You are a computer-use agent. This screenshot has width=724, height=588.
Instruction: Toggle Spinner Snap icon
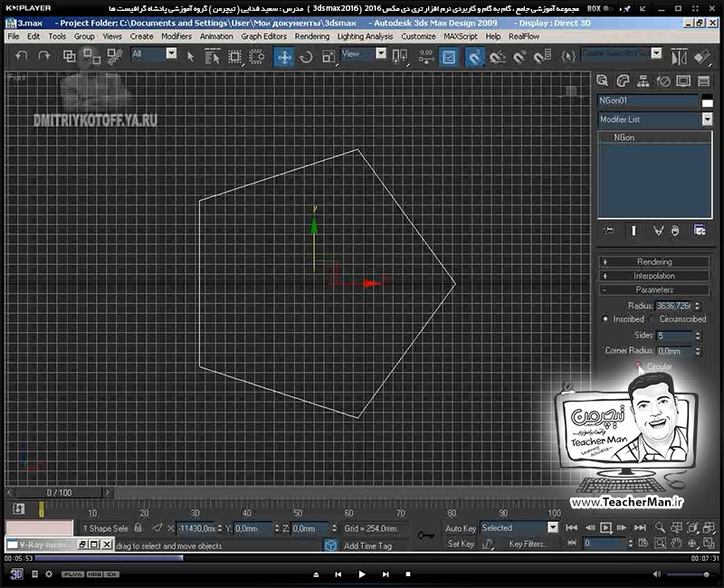click(542, 57)
